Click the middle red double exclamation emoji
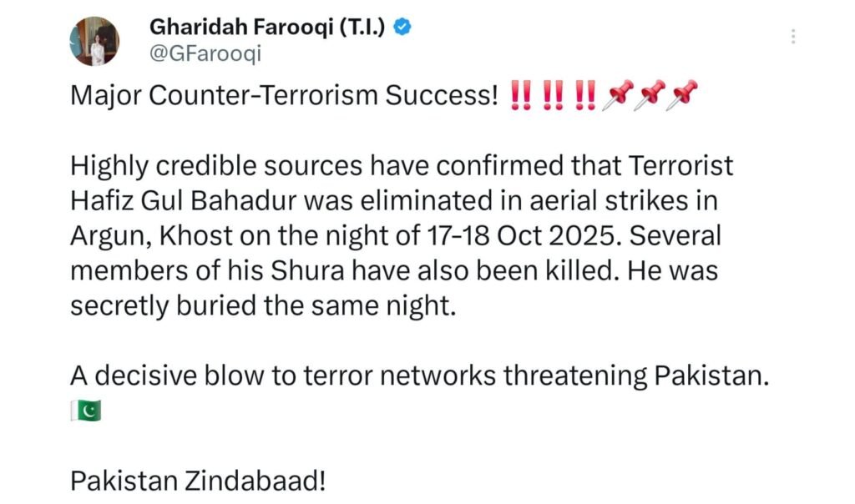This screenshot has width=855, height=504. coord(553,97)
